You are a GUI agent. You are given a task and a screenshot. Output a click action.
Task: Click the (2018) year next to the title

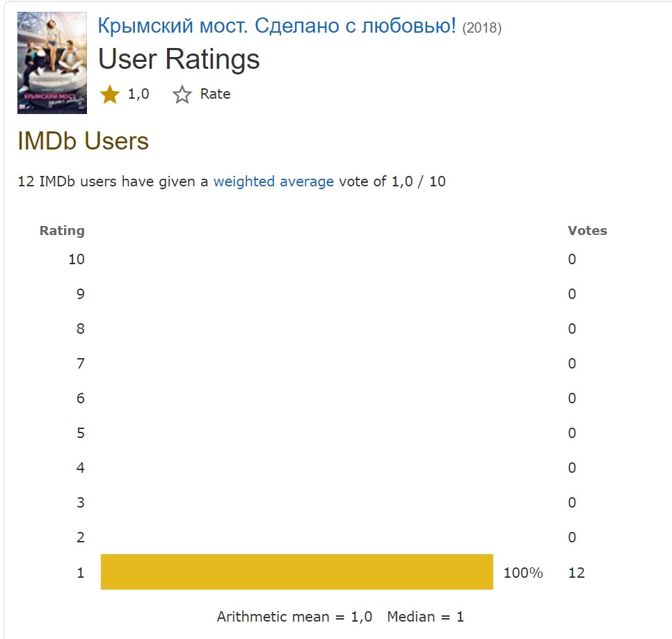481,28
